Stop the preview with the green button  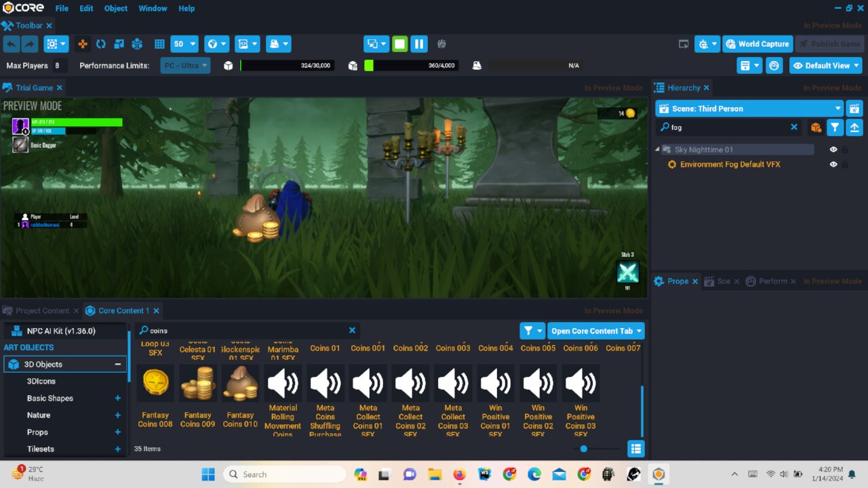(400, 44)
